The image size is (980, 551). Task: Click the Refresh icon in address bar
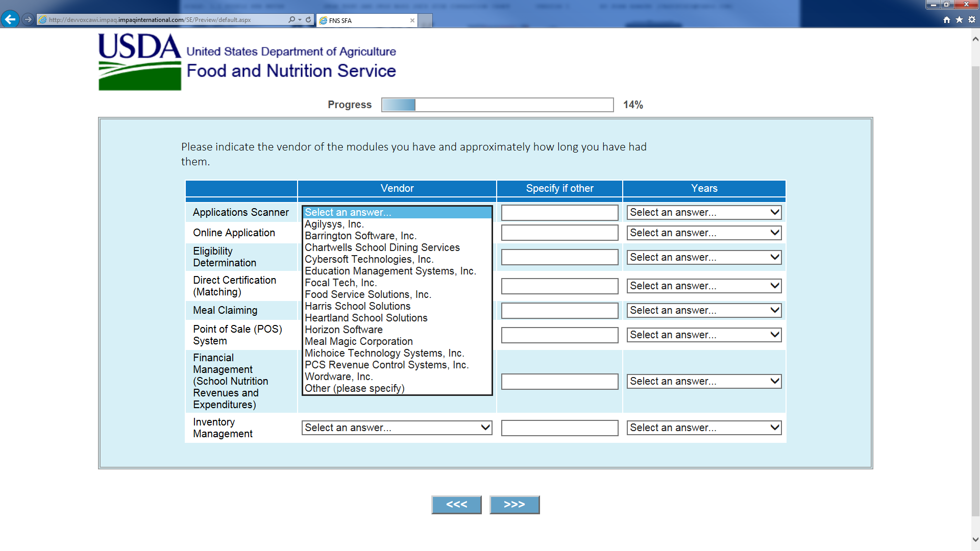(x=308, y=20)
